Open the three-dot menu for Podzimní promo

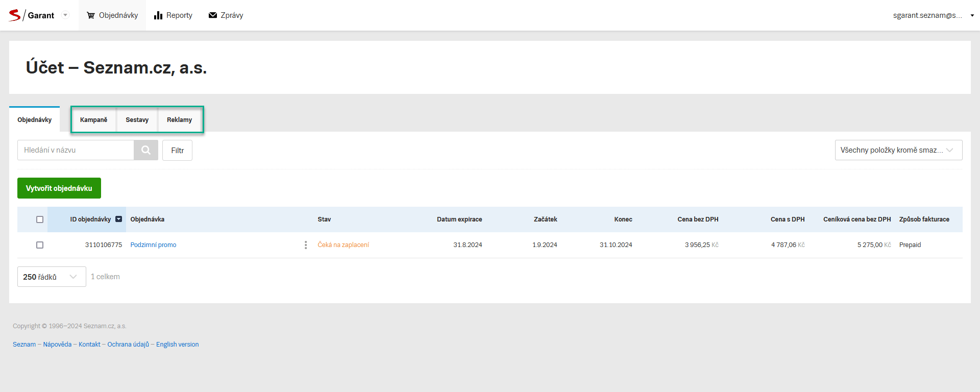(306, 245)
